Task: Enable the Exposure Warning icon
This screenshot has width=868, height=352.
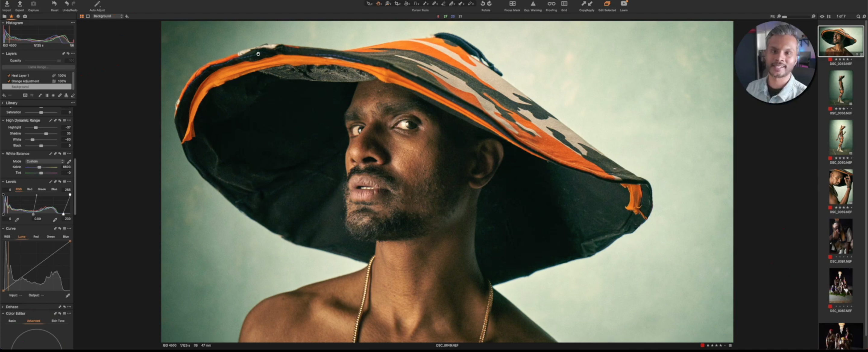Action: point(533,4)
